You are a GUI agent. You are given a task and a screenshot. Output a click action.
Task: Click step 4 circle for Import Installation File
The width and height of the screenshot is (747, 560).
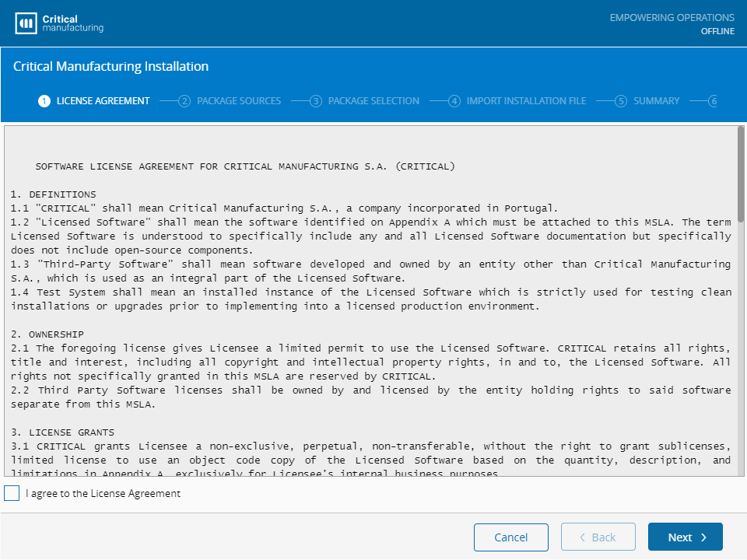pos(454,101)
